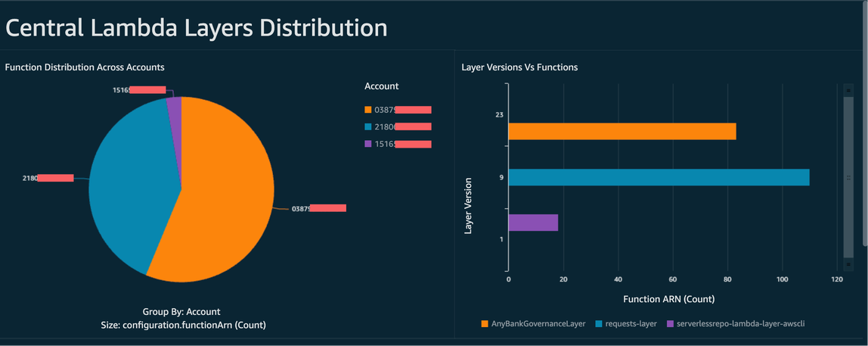Select the blue requests-layer bar
868x346 pixels.
(658, 177)
